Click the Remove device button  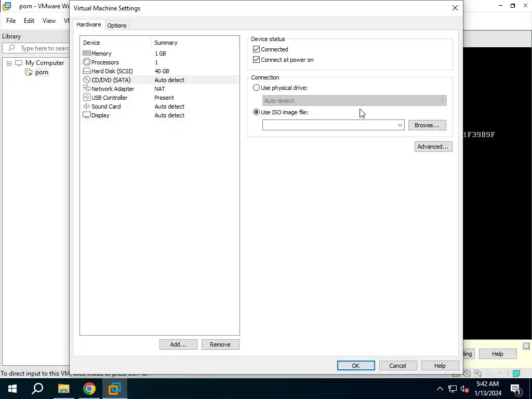(220, 344)
